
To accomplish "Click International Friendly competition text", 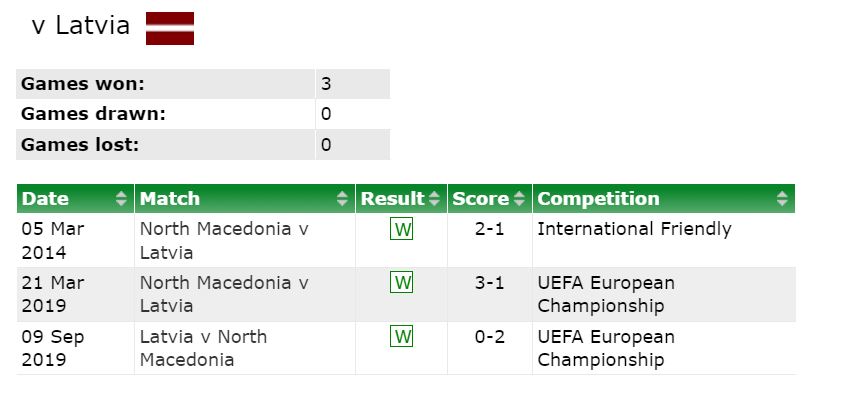I will 634,229.
